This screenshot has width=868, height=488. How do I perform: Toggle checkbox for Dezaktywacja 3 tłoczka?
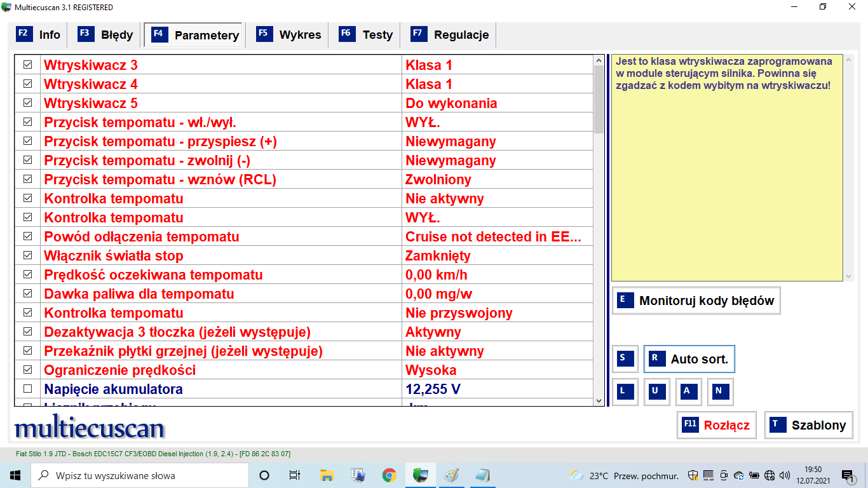pyautogui.click(x=27, y=332)
